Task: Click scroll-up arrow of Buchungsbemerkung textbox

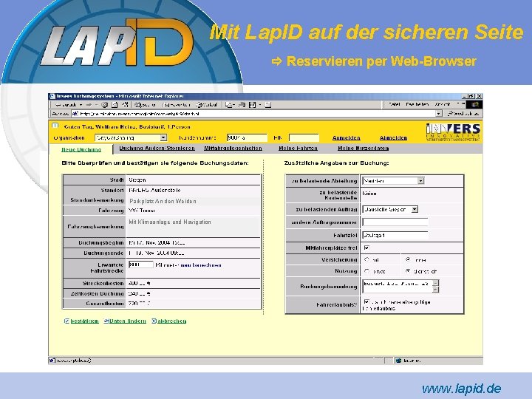Action: coord(436,282)
